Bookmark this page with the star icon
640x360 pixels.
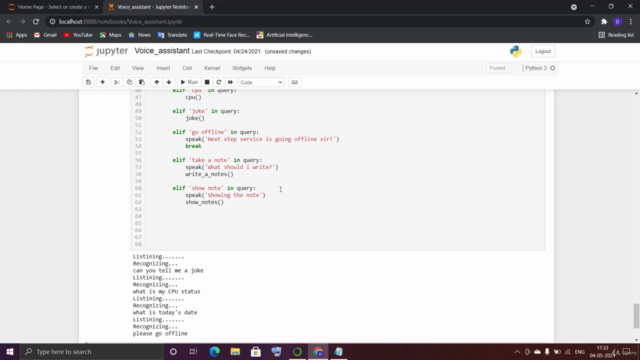(x=587, y=22)
